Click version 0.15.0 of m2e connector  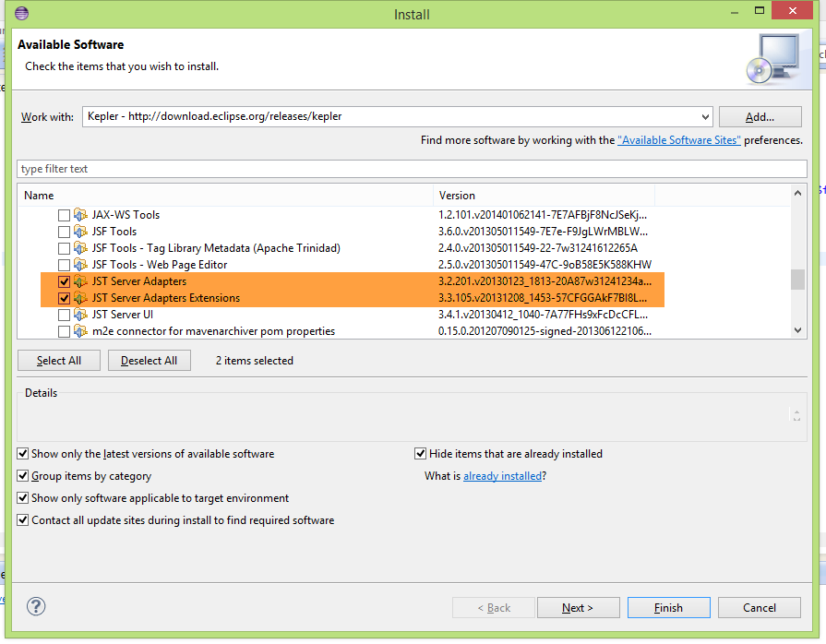point(545,331)
